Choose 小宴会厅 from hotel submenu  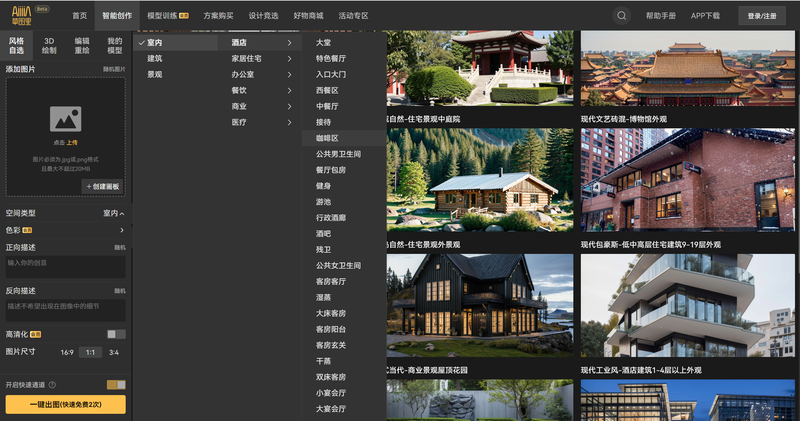coord(331,393)
